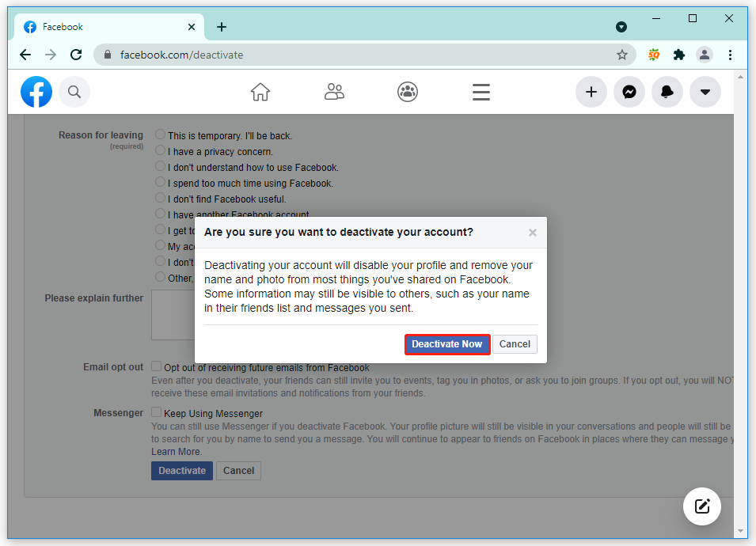Go to the Home feed icon
The height and width of the screenshot is (546, 756).
point(260,92)
